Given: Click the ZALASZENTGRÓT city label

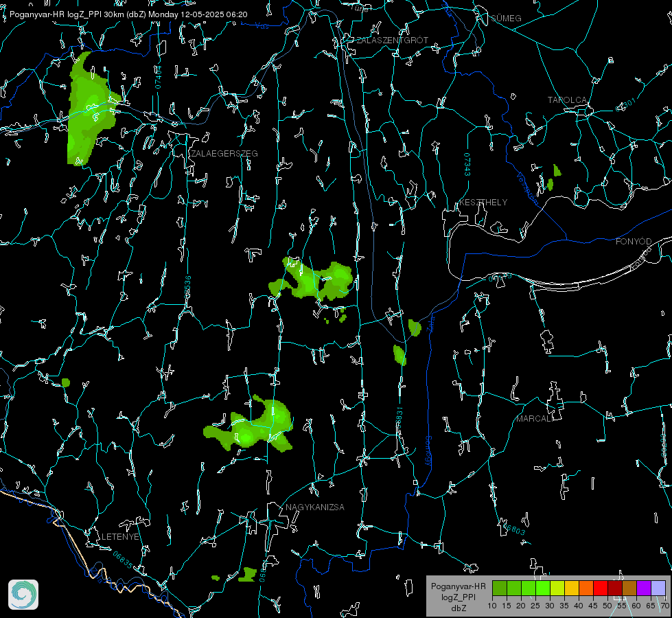Looking at the screenshot, I should [392, 41].
